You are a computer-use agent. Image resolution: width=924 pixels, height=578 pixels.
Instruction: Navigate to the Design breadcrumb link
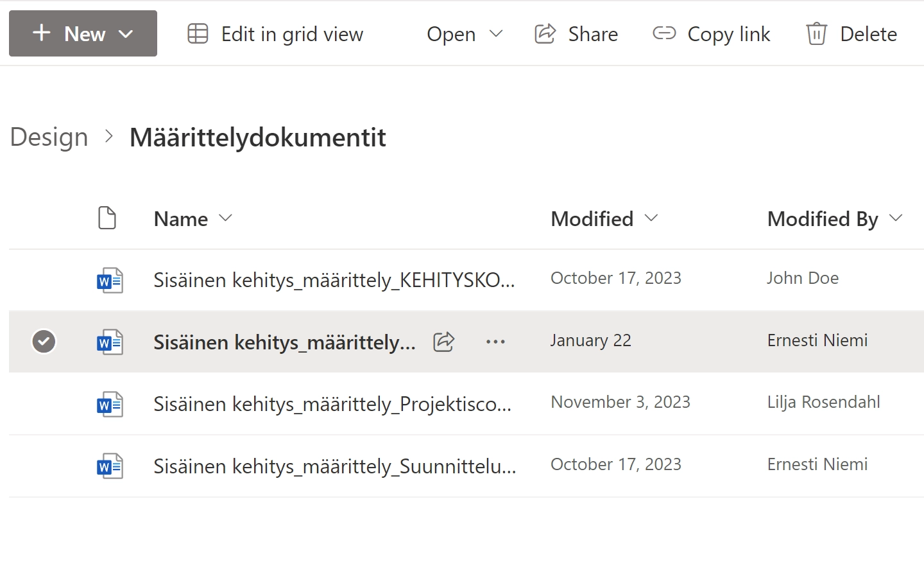coord(48,137)
